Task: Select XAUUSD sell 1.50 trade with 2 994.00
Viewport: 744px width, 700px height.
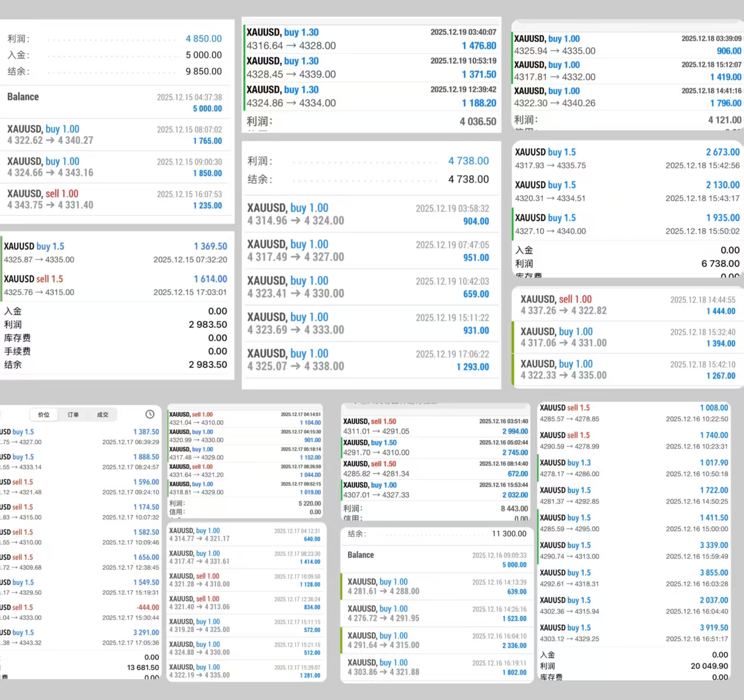Action: [x=435, y=427]
